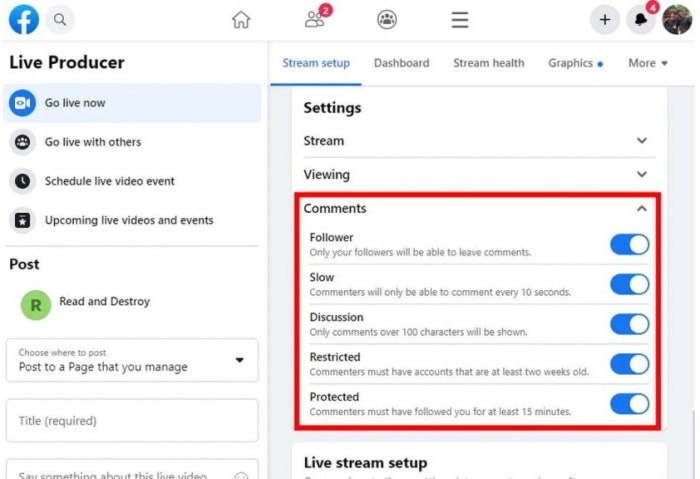Select Go live now
700x479 pixels.
point(132,103)
